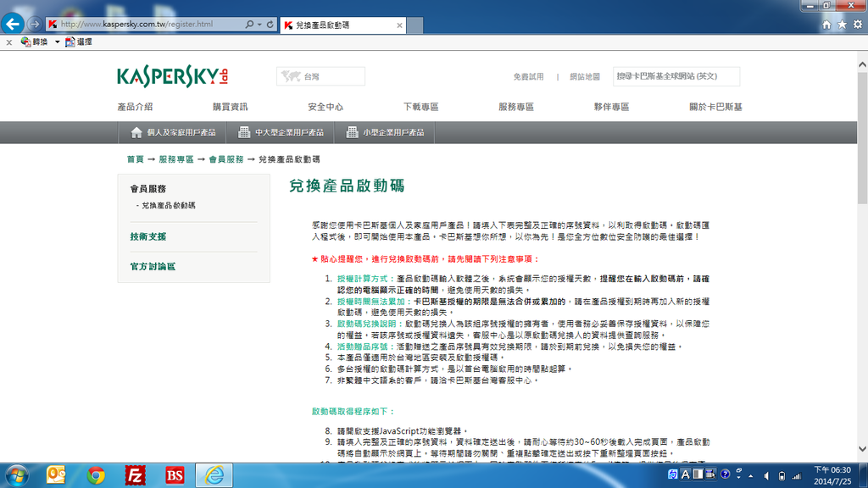This screenshot has height=488, width=868.
Task: Open the 夥伴專區 menu
Action: point(611,107)
